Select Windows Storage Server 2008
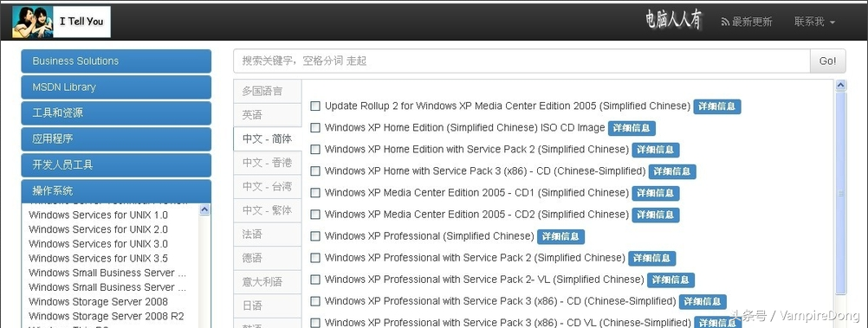 click(98, 301)
